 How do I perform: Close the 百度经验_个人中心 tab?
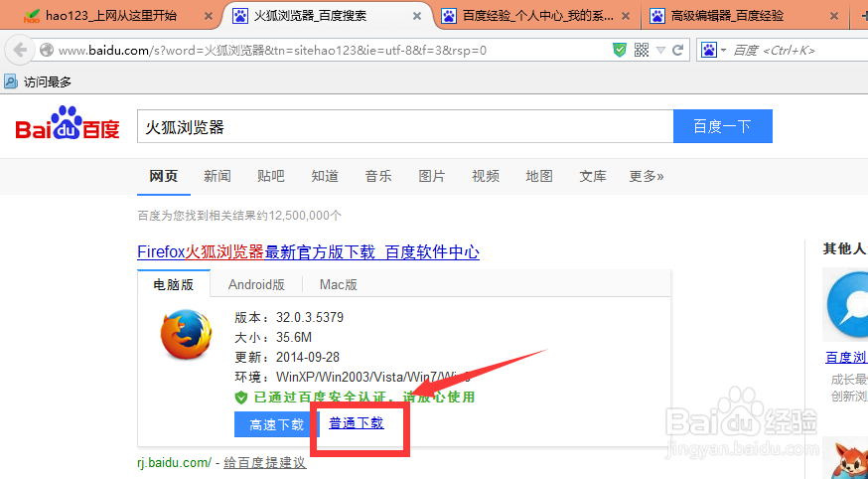coord(625,16)
